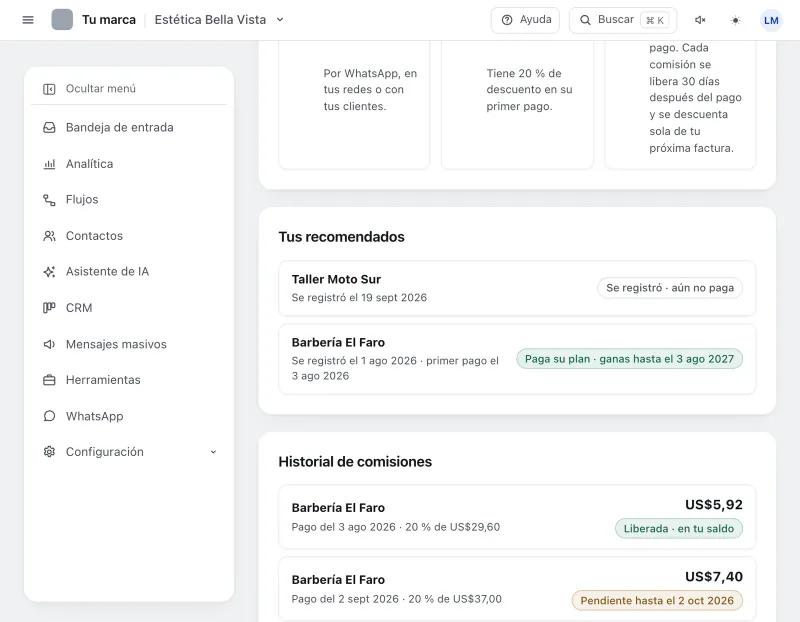
Task: Click the 'Paga su plan' green badge
Action: 629,359
